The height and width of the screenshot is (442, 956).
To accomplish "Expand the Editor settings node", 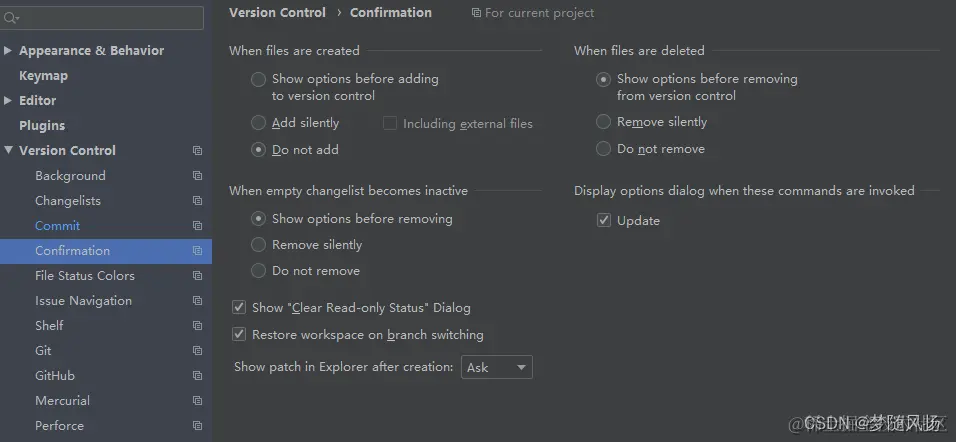I will point(9,100).
